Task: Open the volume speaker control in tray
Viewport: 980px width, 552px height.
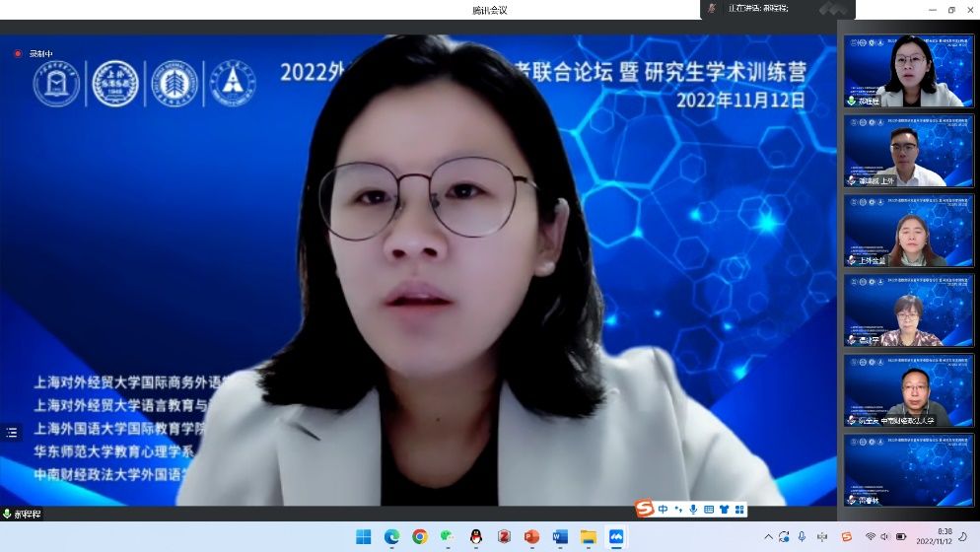Action: 885,536
